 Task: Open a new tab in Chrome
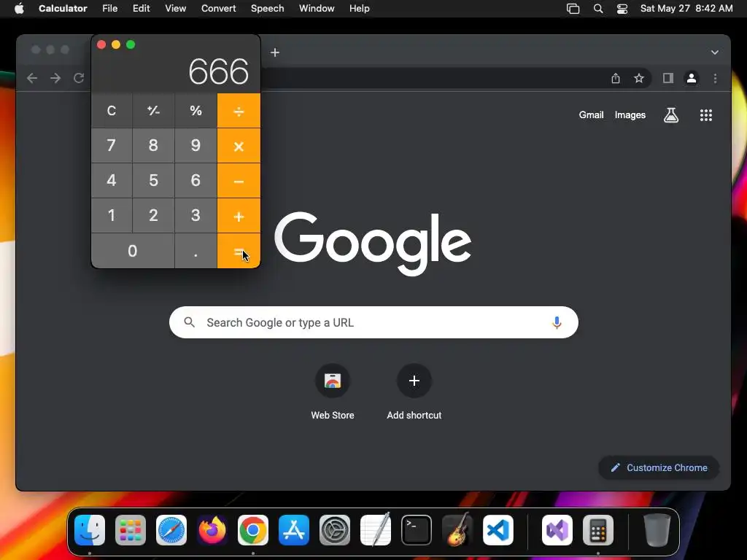[x=275, y=52]
